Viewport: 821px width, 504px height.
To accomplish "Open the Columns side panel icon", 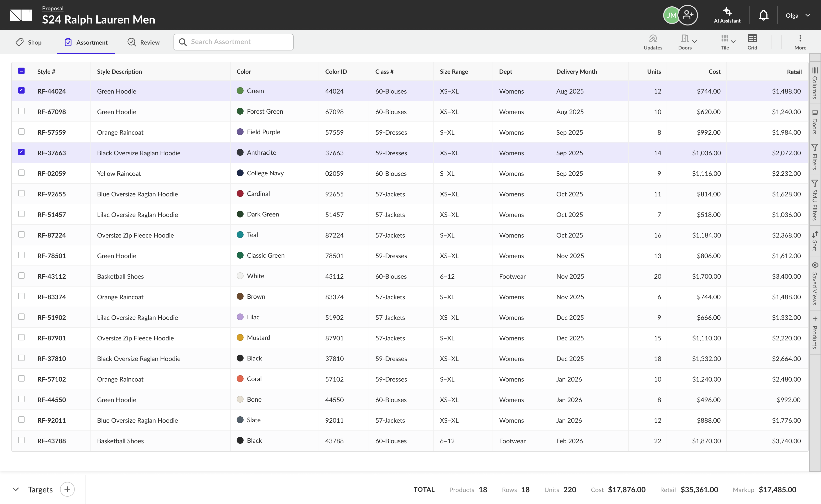I will click(815, 70).
